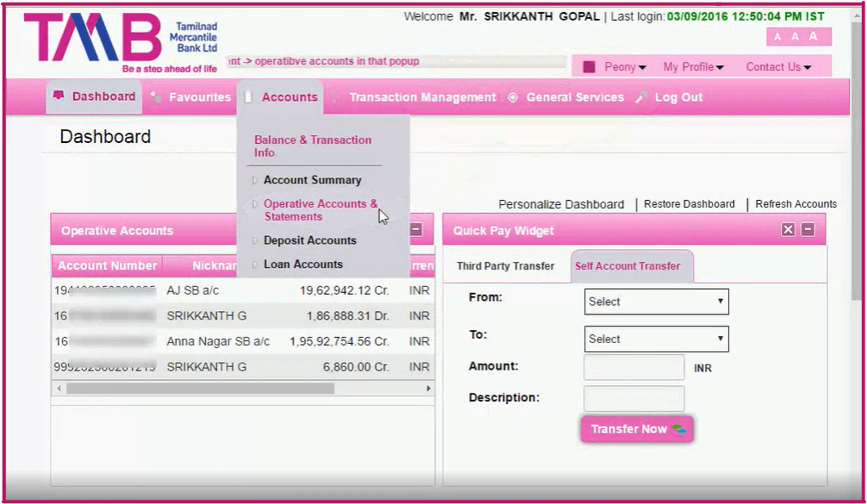This screenshot has width=867, height=504.
Task: Switch to the Third Party Transfer tab
Action: point(507,266)
